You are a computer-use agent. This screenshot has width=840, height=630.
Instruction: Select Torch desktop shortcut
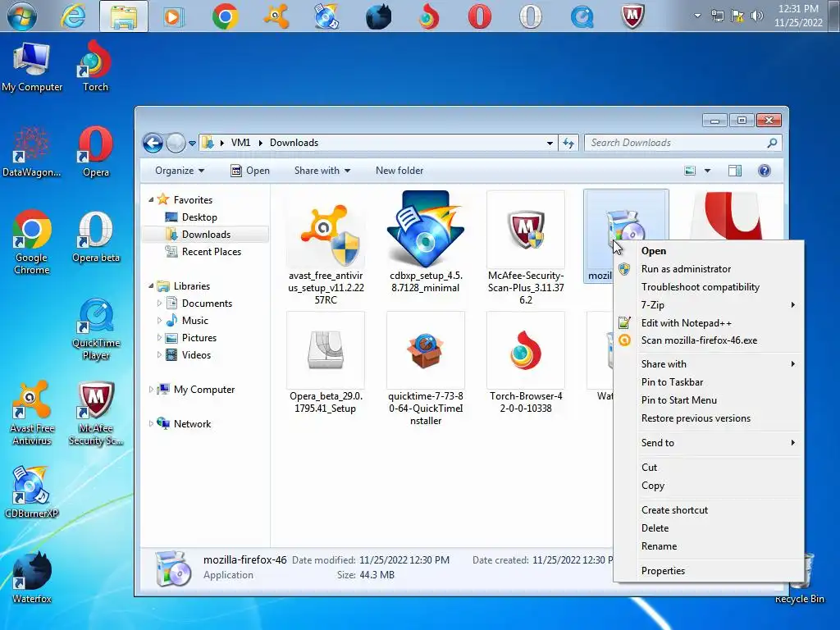pyautogui.click(x=95, y=66)
